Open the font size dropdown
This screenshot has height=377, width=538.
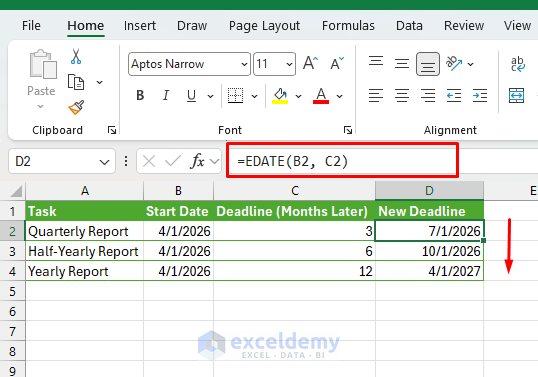289,64
